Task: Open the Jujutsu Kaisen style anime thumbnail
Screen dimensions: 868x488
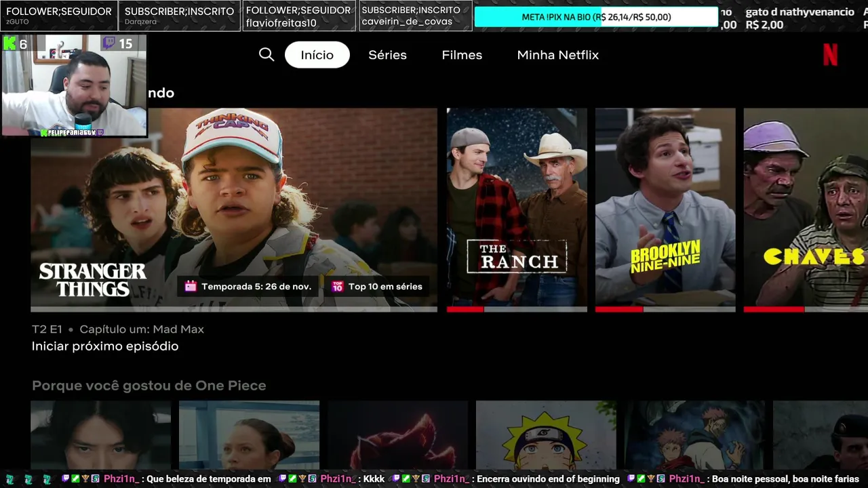Action: tap(694, 436)
